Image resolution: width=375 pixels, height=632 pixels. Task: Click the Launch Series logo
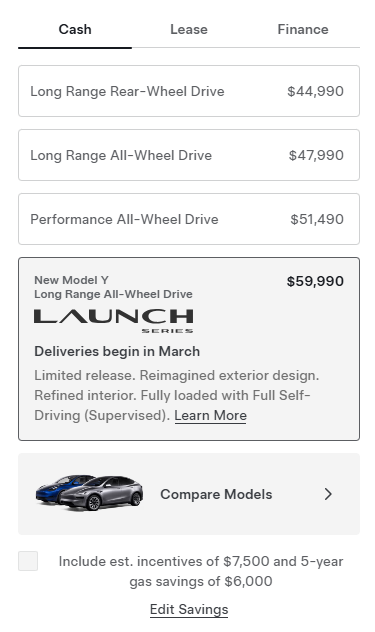(114, 321)
